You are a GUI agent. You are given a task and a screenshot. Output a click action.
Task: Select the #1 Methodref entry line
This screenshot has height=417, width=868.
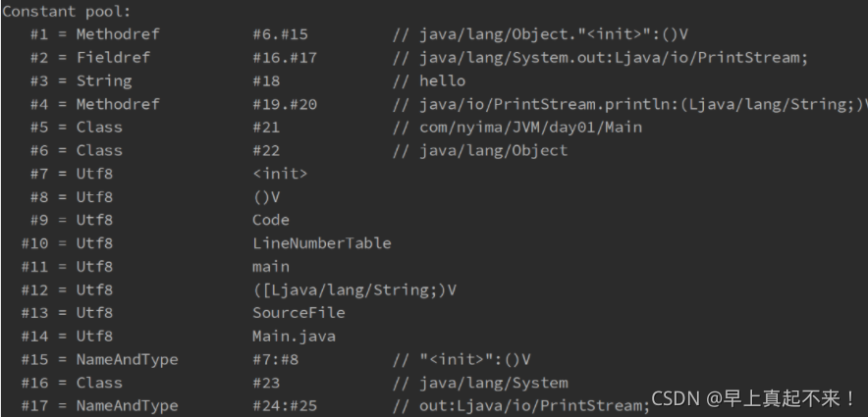358,34
